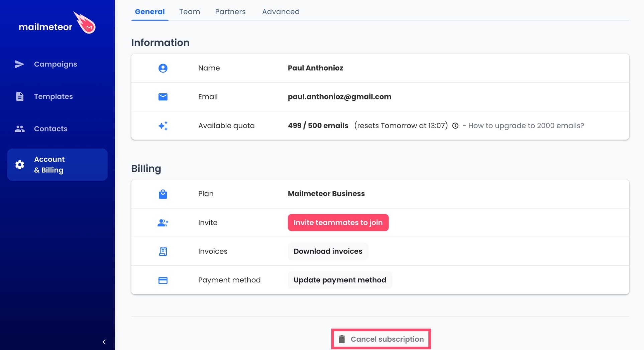
Task: Click the Invoices label
Action: (x=213, y=251)
